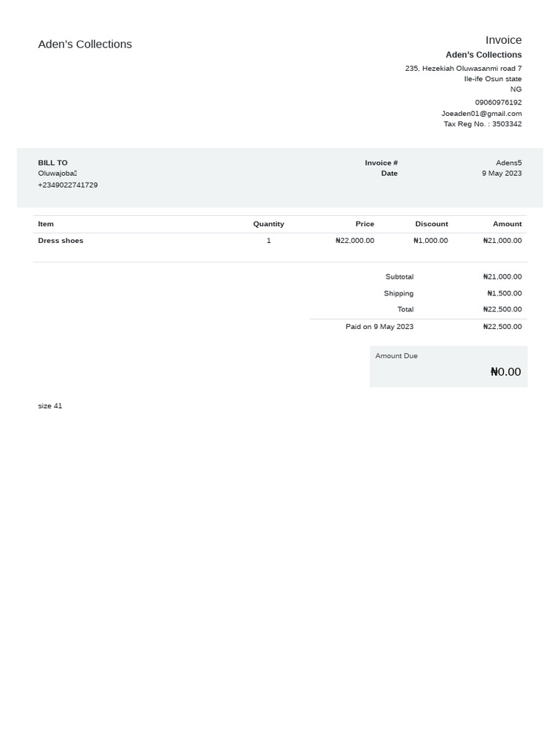Click the Amount Due label
The height and width of the screenshot is (747, 560).
[x=396, y=356]
